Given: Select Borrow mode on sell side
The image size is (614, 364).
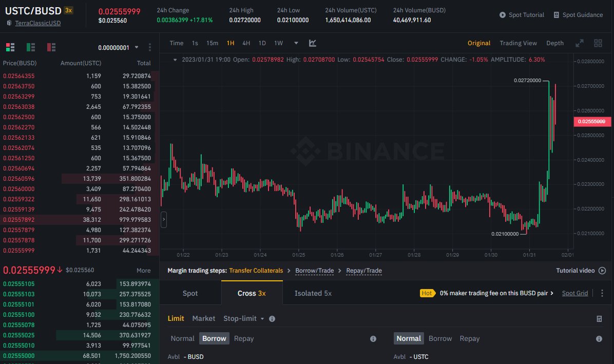Looking at the screenshot, I should [x=440, y=338].
